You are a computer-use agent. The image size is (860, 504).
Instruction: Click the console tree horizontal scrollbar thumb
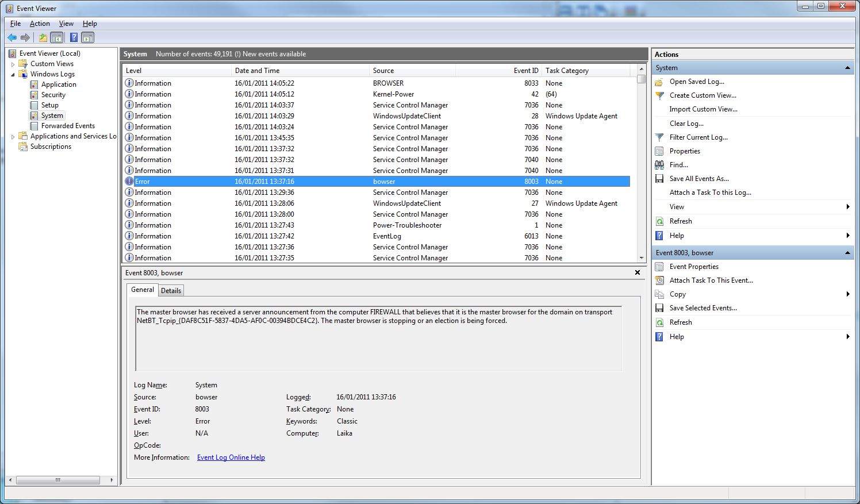point(57,480)
